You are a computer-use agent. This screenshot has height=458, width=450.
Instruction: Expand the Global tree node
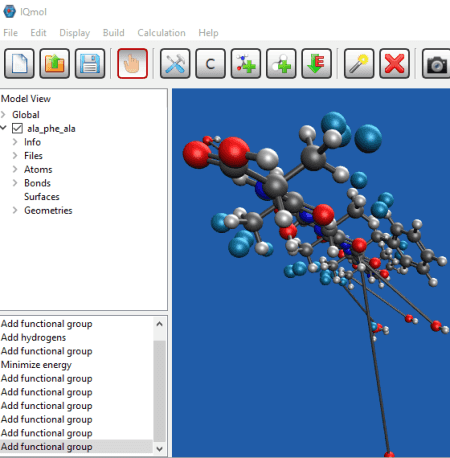[3, 115]
